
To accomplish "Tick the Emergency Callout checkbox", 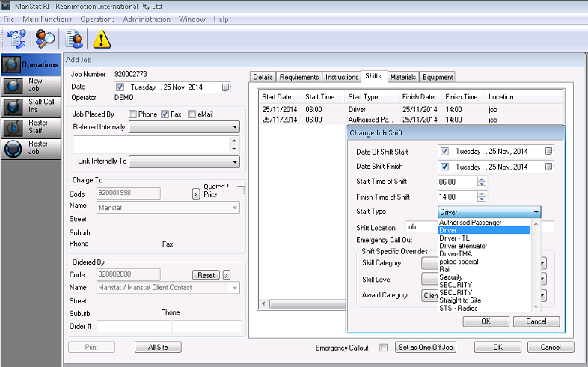I will click(x=383, y=348).
